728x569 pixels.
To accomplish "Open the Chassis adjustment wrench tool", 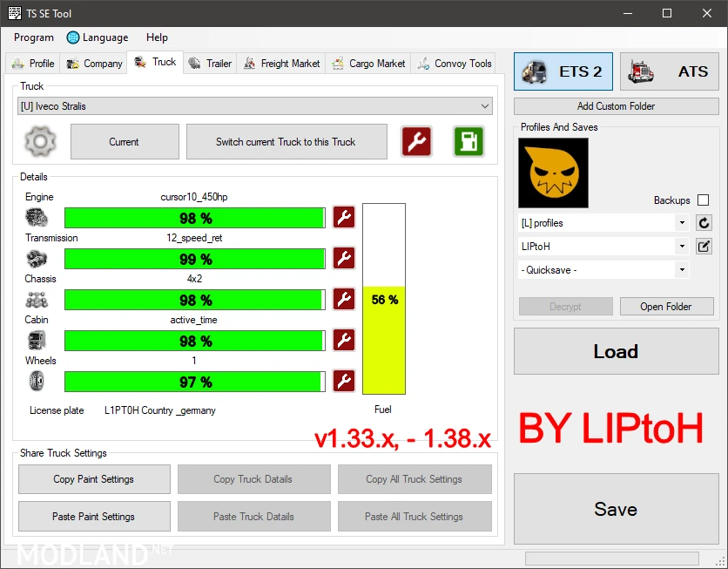I will click(343, 299).
